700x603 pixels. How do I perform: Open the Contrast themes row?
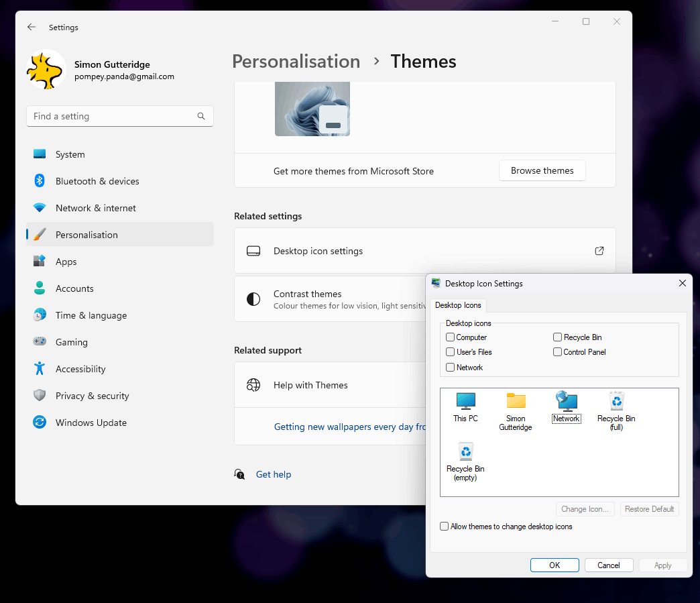pos(331,299)
